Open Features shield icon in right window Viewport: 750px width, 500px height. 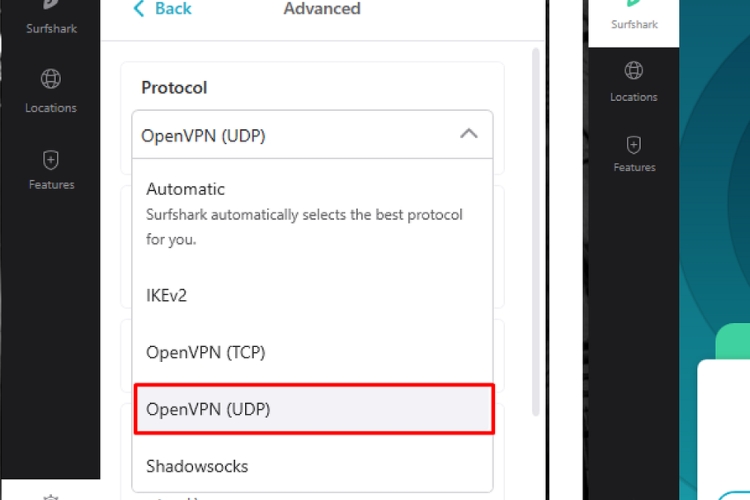pyautogui.click(x=633, y=144)
